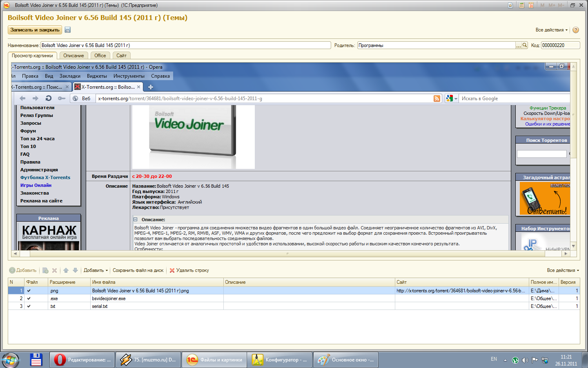Click the EN language indicator in taskbar
Screen dimensions: 588x368
pyautogui.click(x=494, y=359)
